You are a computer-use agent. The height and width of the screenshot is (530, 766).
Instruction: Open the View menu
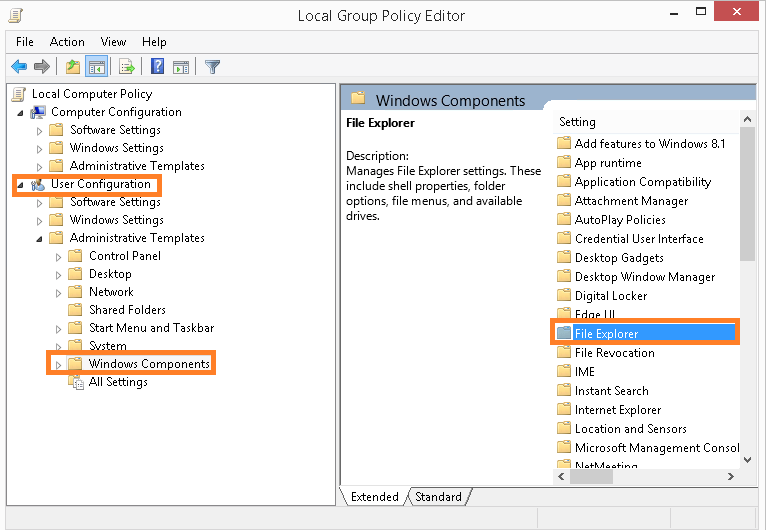113,42
